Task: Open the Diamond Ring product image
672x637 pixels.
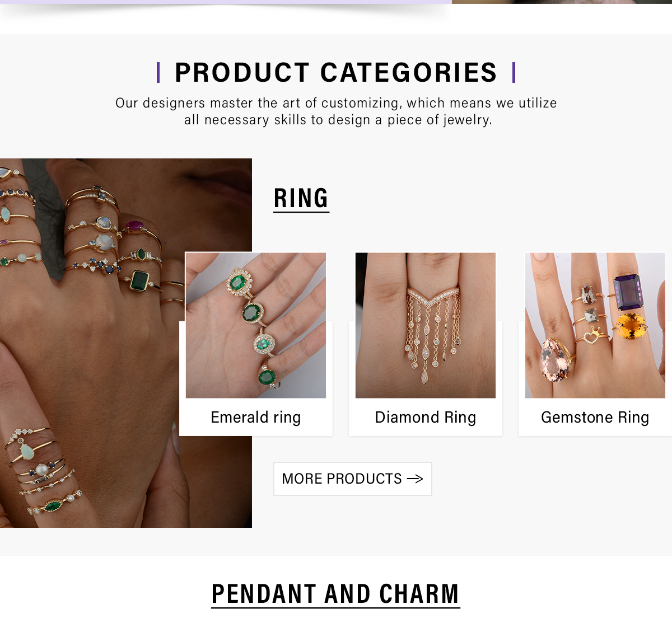Action: coord(426,325)
